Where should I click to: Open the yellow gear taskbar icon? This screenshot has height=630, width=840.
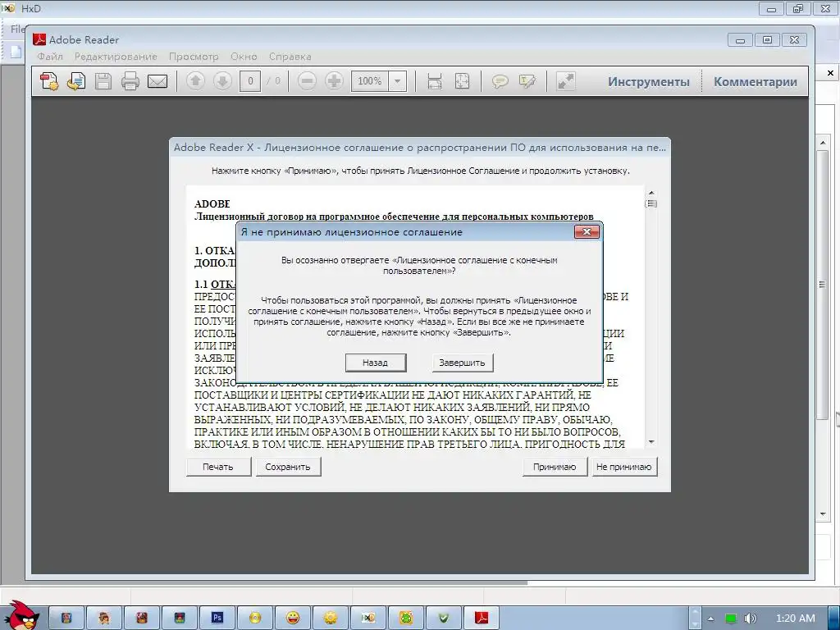click(331, 618)
